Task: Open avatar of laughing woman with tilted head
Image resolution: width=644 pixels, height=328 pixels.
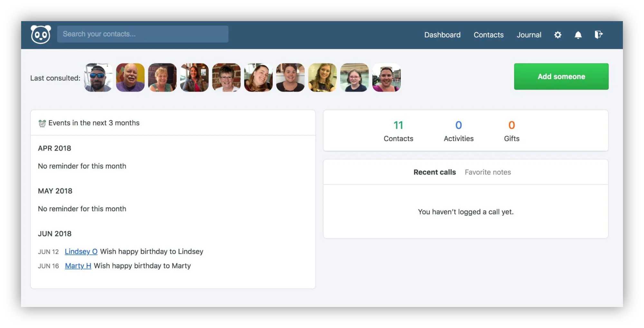Action: click(x=258, y=77)
